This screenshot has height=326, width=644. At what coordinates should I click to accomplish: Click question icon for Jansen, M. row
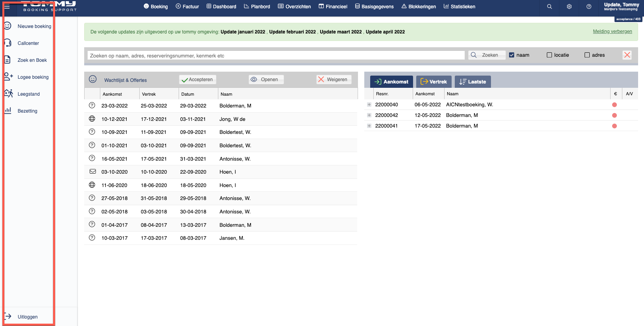(92, 238)
